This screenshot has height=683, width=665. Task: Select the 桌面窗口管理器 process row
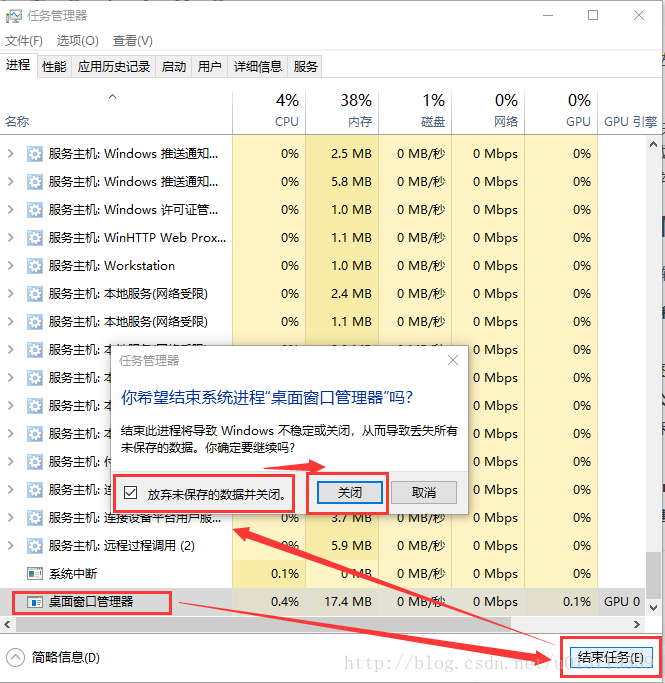pyautogui.click(x=323, y=602)
